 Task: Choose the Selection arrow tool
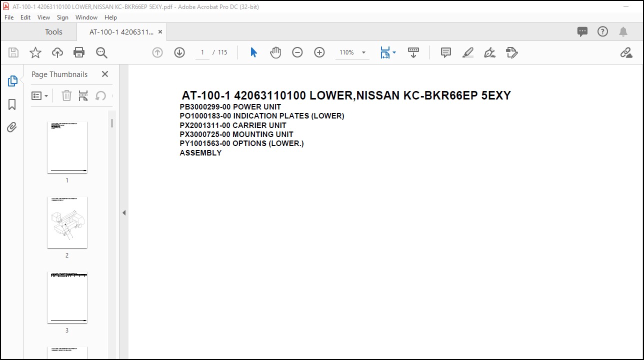coord(253,52)
